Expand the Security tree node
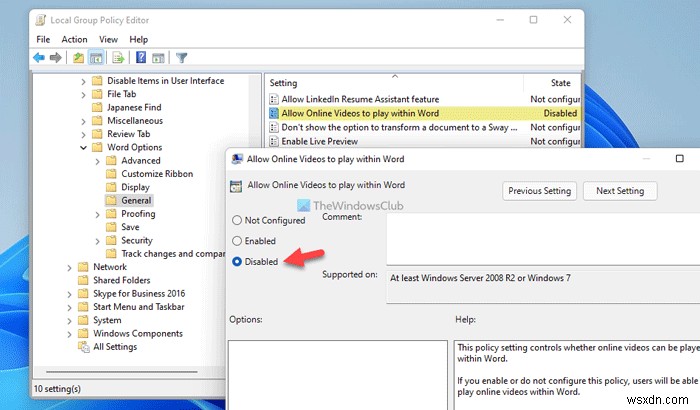 click(97, 241)
